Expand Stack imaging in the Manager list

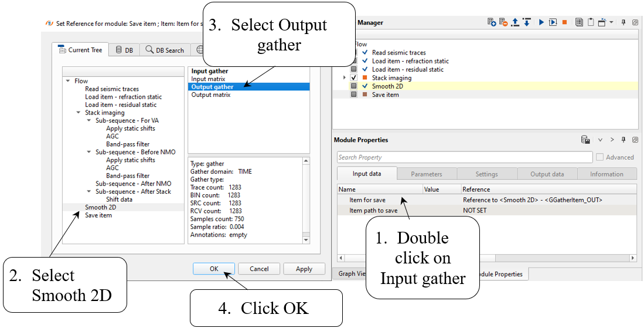[345, 77]
